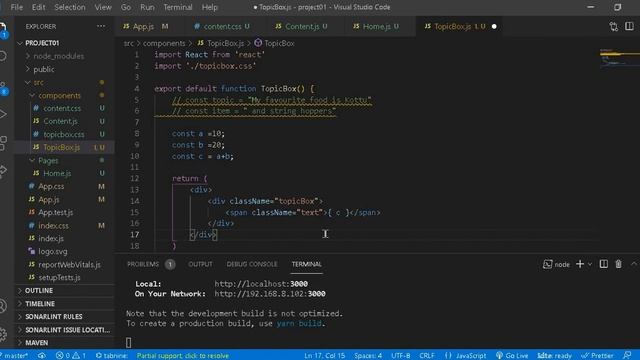Image resolution: width=640 pixels, height=360 pixels.
Task: Open the Extensions activity icon
Action: pyautogui.click(x=3, y=143)
